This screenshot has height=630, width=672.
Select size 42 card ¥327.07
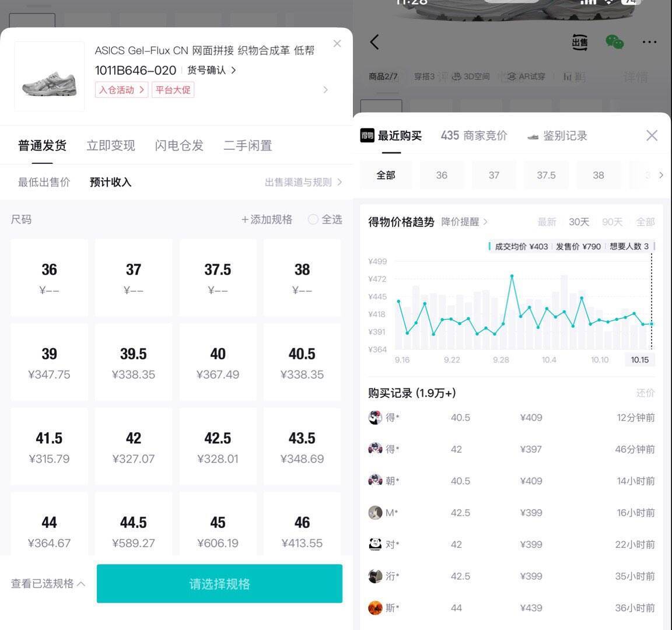(x=133, y=447)
